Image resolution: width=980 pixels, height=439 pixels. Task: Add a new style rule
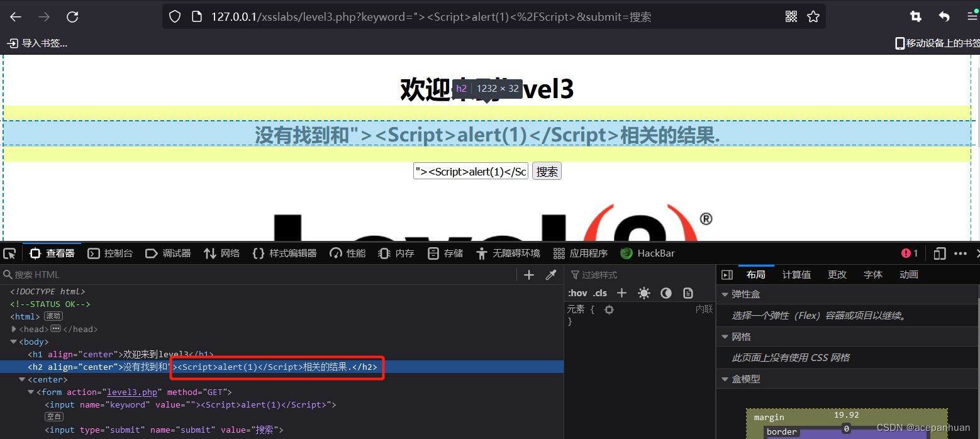point(621,293)
